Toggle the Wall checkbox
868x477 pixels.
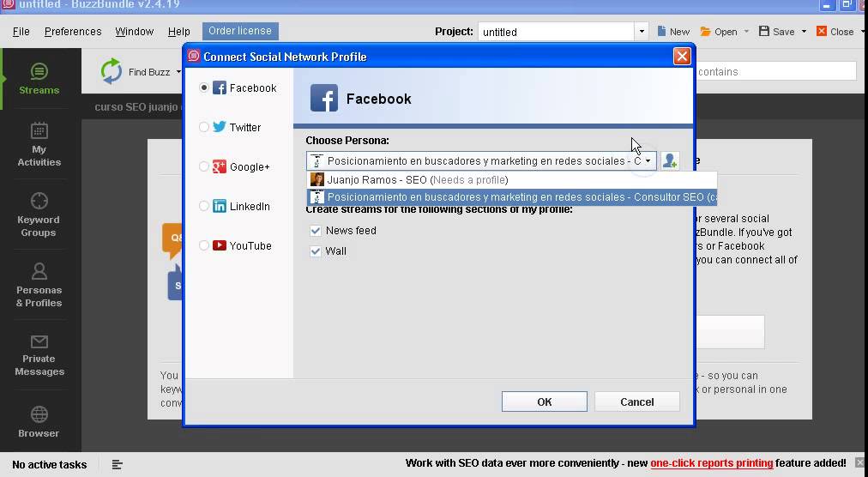[316, 251]
